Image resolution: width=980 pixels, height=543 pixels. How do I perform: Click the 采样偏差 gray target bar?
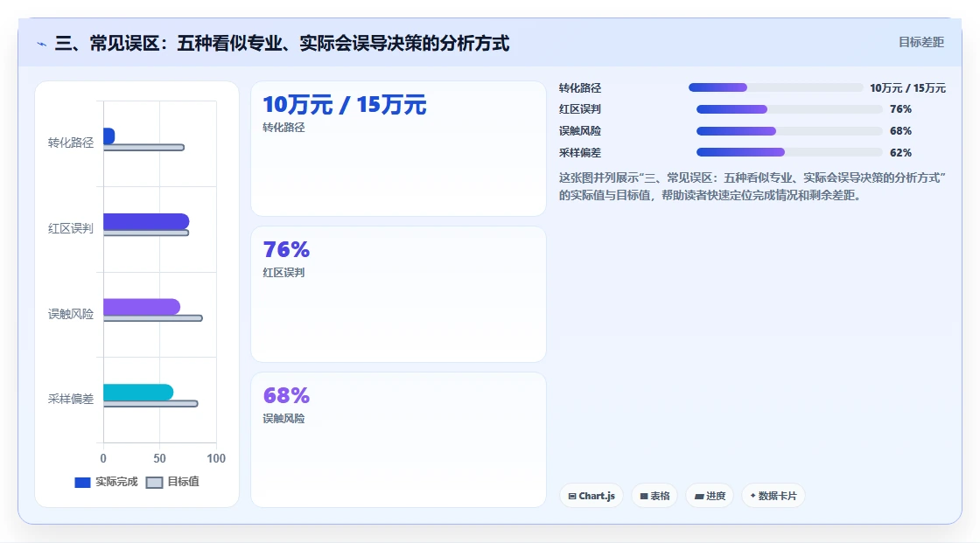150,404
